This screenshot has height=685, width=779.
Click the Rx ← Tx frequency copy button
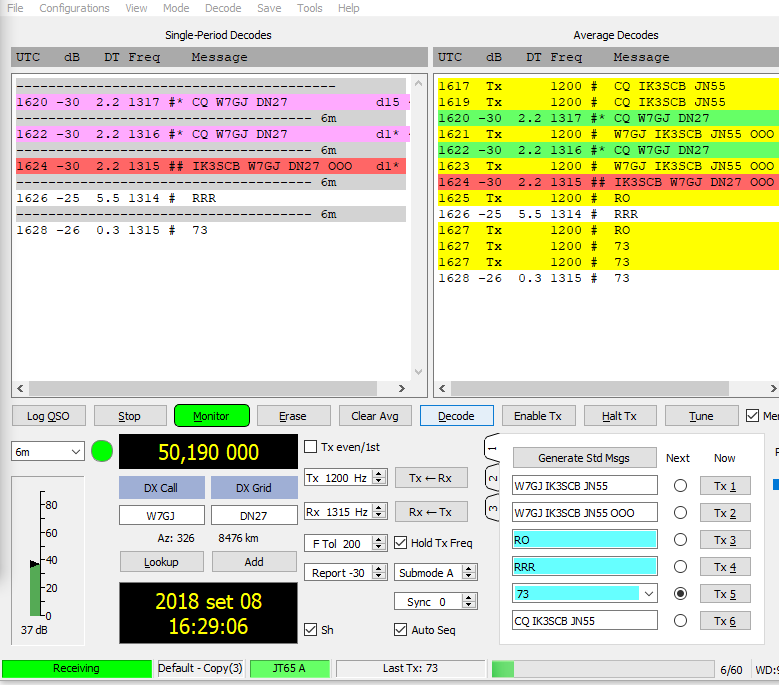(431, 512)
